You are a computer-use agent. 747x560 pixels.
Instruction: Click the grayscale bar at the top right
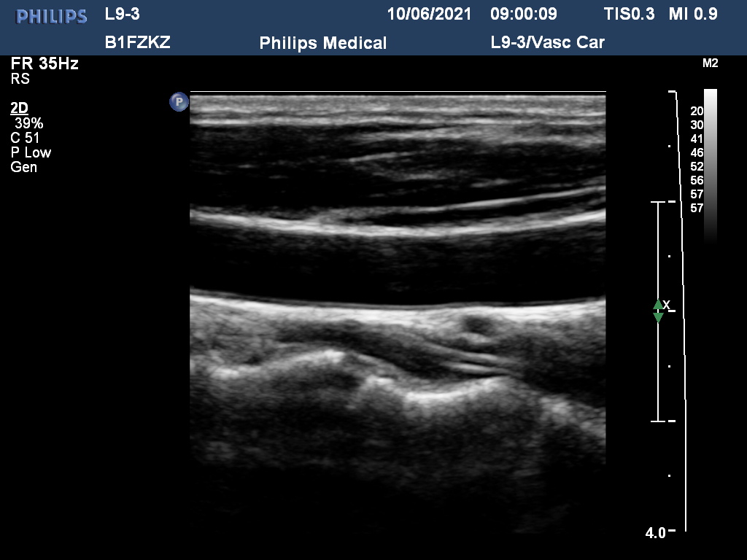pos(711,166)
